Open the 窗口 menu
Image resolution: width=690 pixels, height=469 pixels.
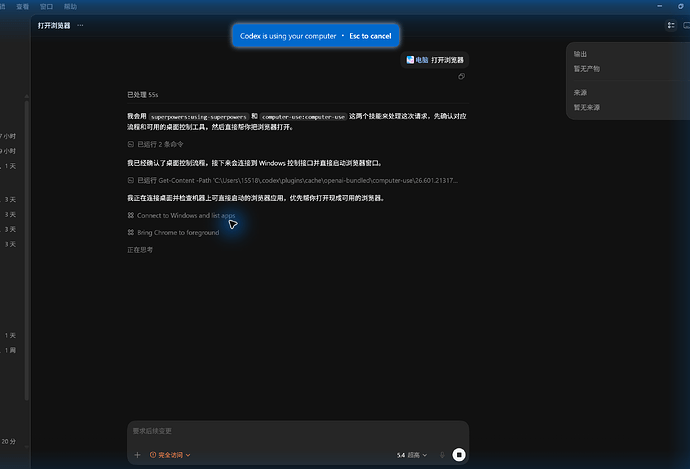46,7
